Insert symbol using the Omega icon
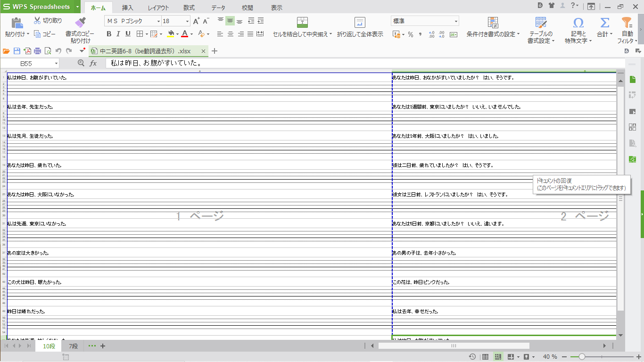Image resolution: width=644 pixels, height=362 pixels. [x=578, y=23]
